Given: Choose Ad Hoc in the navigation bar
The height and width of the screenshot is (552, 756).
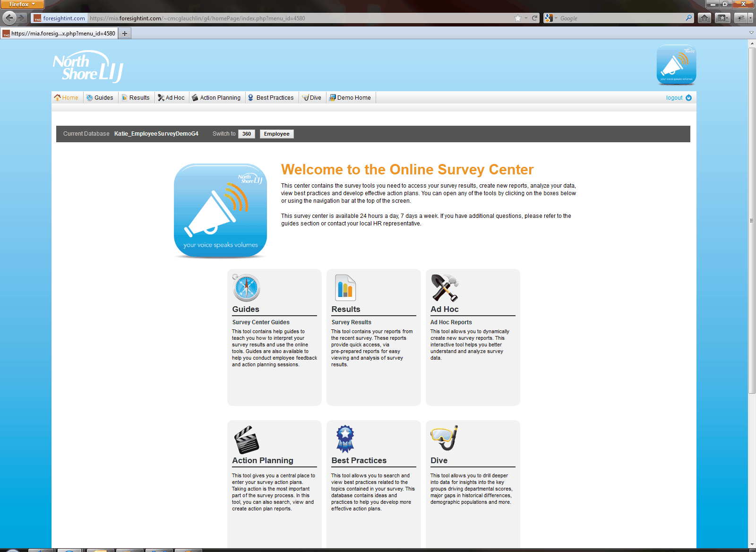Looking at the screenshot, I should coord(171,98).
